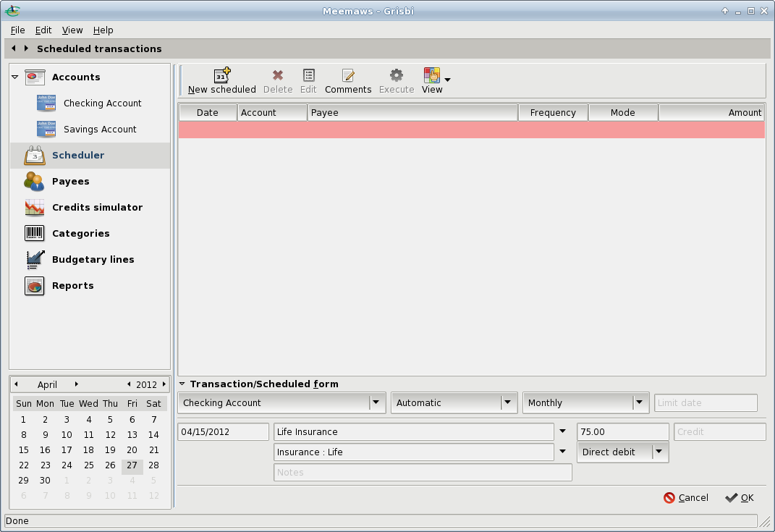775x532 pixels.
Task: Select day 15 in the April calendar
Action: 23,450
